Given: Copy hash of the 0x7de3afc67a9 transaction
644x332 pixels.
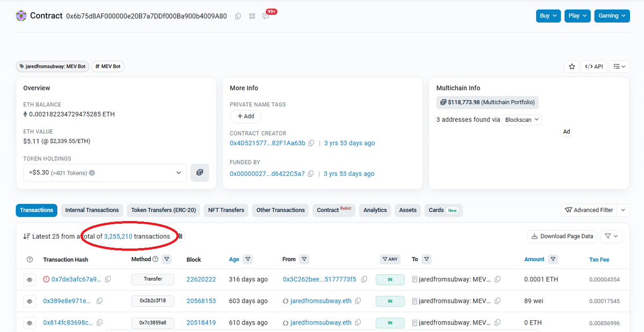Looking at the screenshot, I should pyautogui.click(x=108, y=279).
